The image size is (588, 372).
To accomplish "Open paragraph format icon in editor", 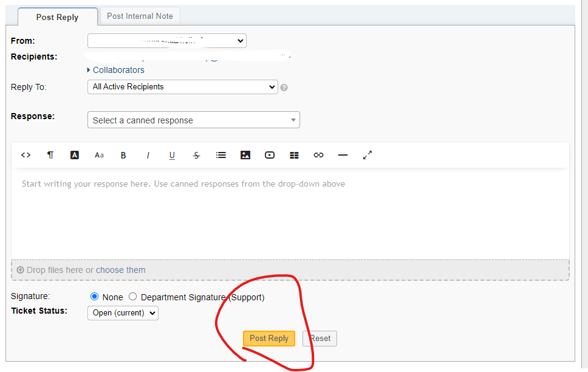I will [50, 155].
